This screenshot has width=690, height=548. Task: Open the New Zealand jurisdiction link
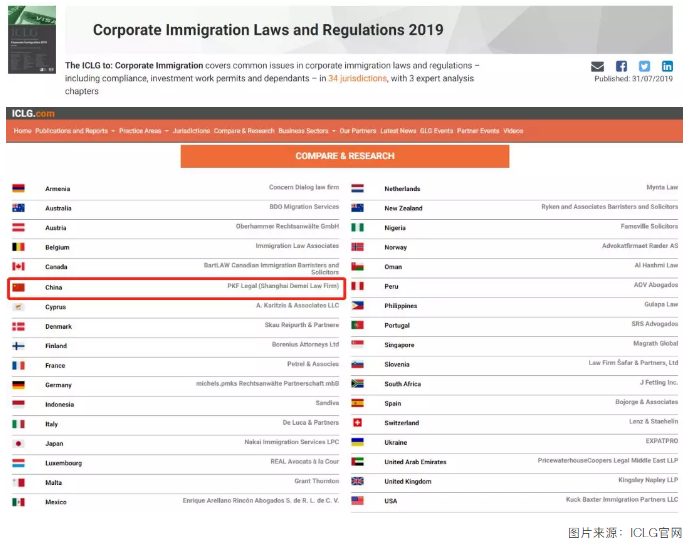pyautogui.click(x=403, y=208)
